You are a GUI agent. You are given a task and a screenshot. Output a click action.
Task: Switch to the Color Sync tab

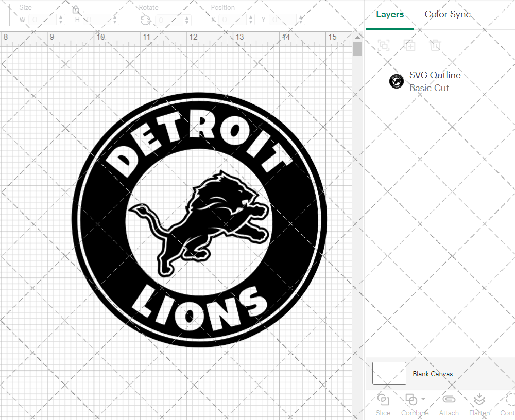click(448, 14)
